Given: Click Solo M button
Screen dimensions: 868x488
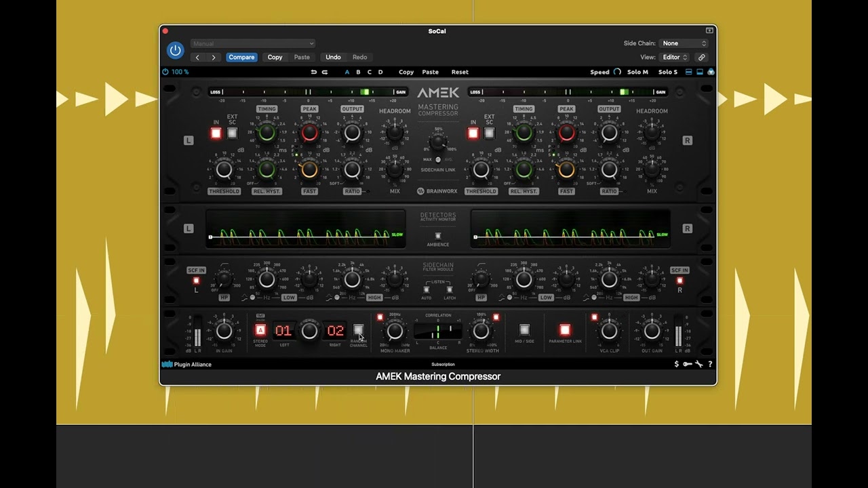Looking at the screenshot, I should tap(637, 72).
